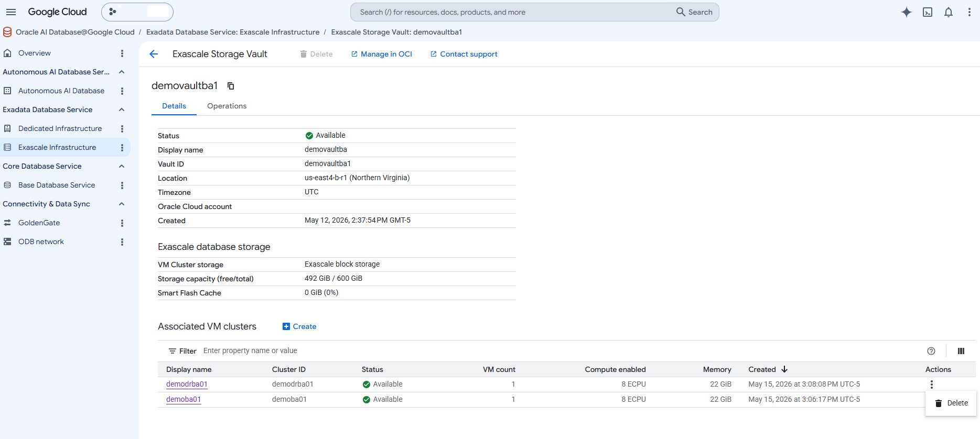This screenshot has width=980, height=439.
Task: Click the Oracle database logo in breadcrumb
Action: click(7, 32)
